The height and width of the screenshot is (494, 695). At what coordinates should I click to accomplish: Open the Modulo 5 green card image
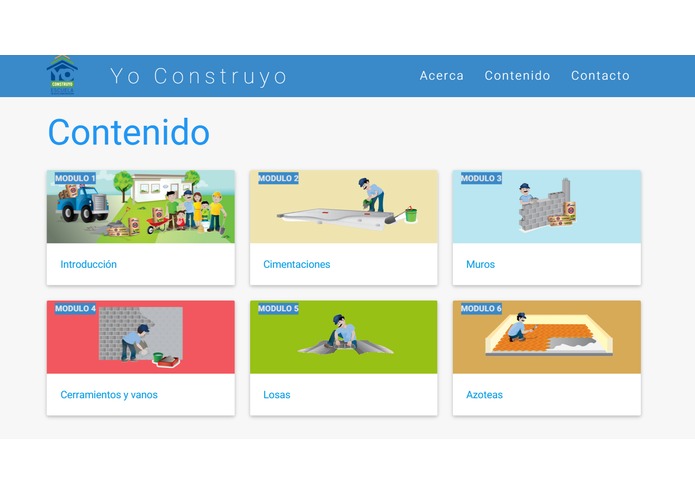344,337
